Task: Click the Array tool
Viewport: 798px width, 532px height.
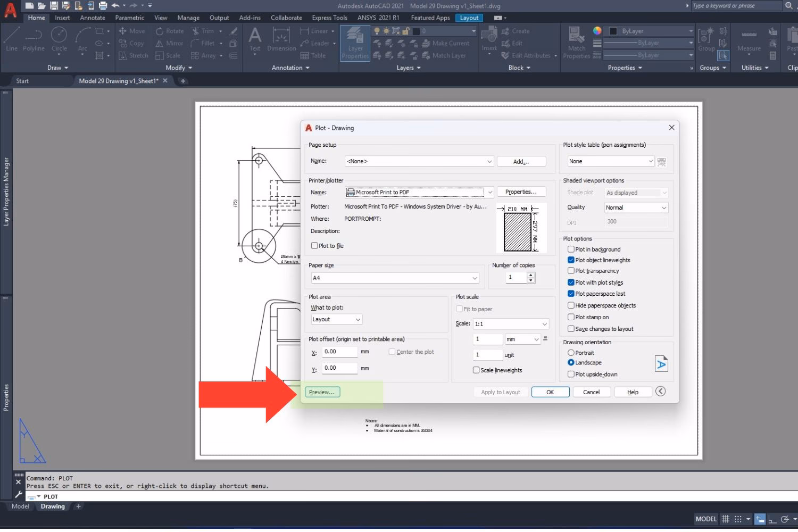Action: pos(203,55)
